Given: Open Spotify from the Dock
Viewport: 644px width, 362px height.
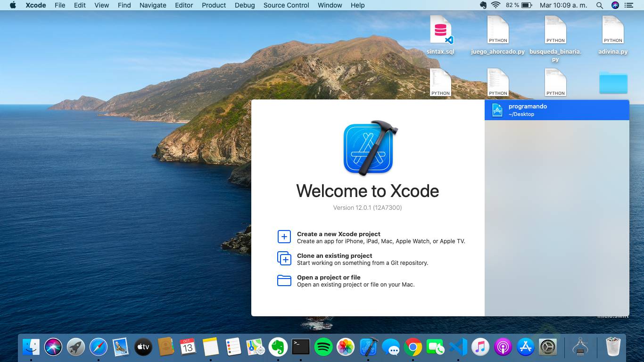Looking at the screenshot, I should coord(323,347).
